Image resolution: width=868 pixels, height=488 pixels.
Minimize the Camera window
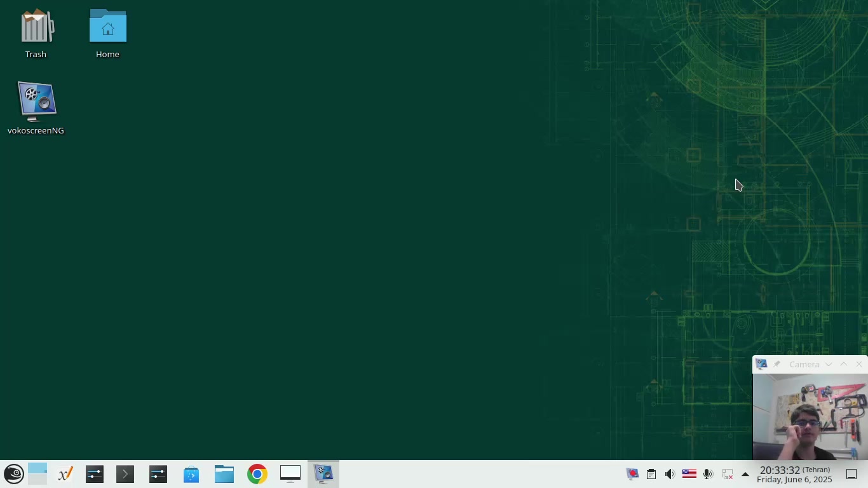point(829,364)
